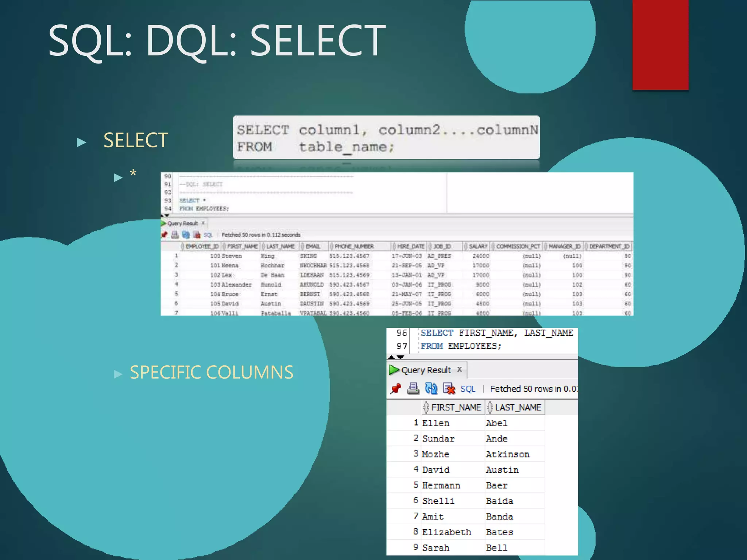Click the down arrow splitter below line 97

[400, 357]
